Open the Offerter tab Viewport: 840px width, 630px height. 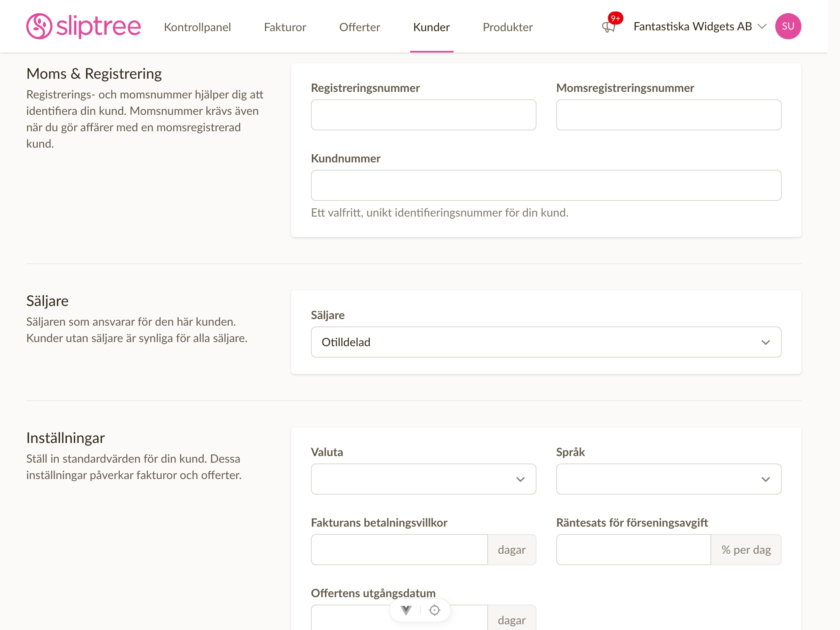360,27
